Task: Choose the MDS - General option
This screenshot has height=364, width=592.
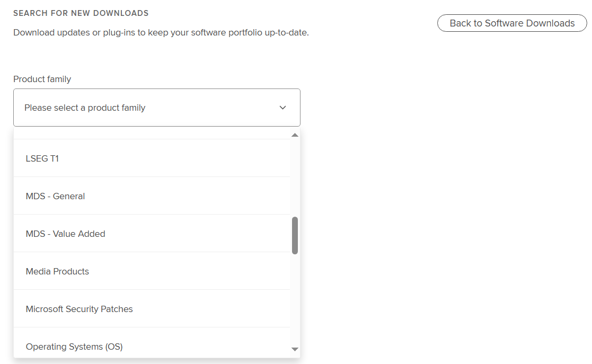Action: [x=56, y=196]
